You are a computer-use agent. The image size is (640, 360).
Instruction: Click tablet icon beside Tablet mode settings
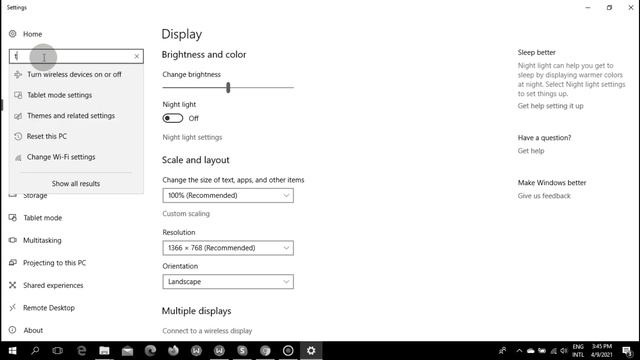pyautogui.click(x=18, y=95)
